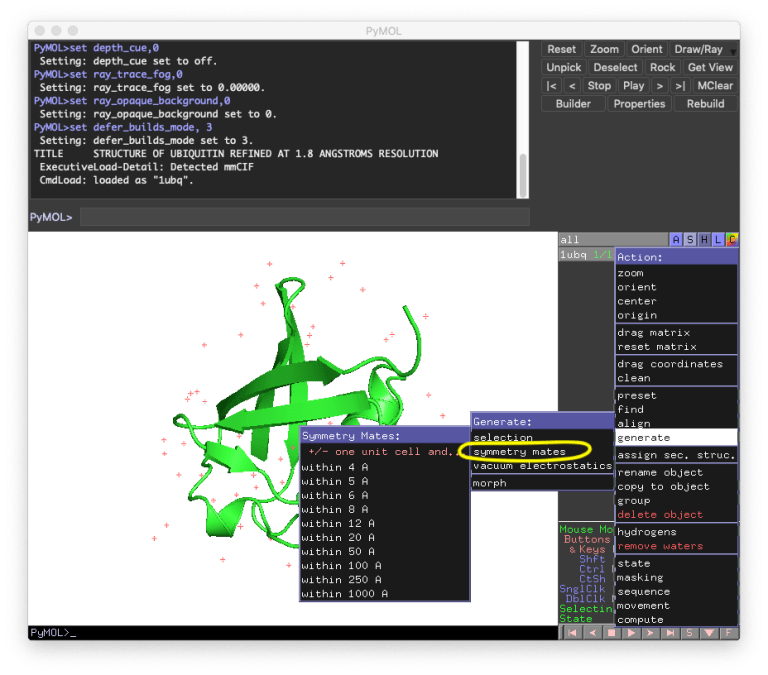Screen dimensions: 768x675
Task: Select within 4 A symmetry mates
Action: pos(384,467)
